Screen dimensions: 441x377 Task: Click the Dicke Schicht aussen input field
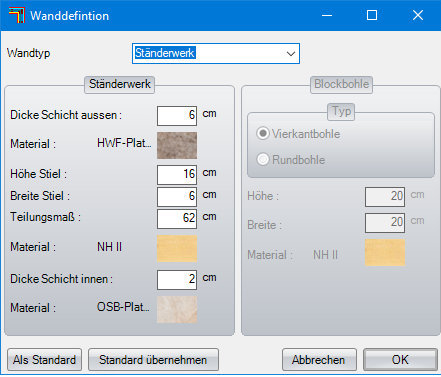pos(177,116)
